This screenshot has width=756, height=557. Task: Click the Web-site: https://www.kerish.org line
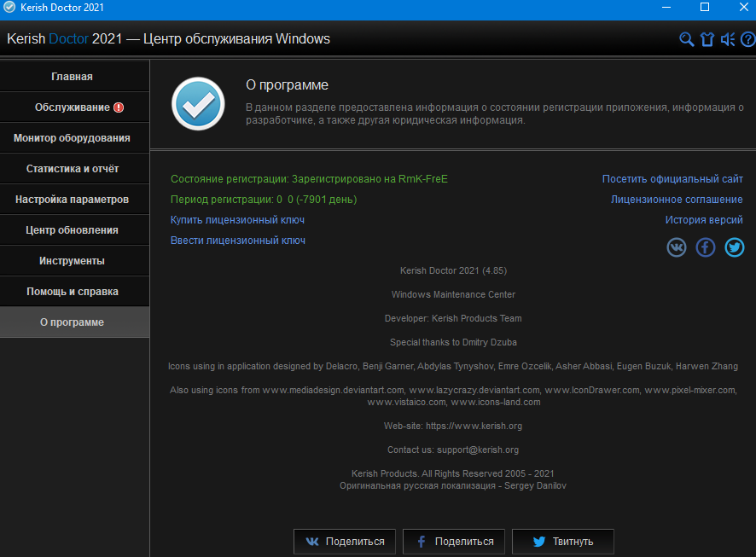click(x=453, y=426)
